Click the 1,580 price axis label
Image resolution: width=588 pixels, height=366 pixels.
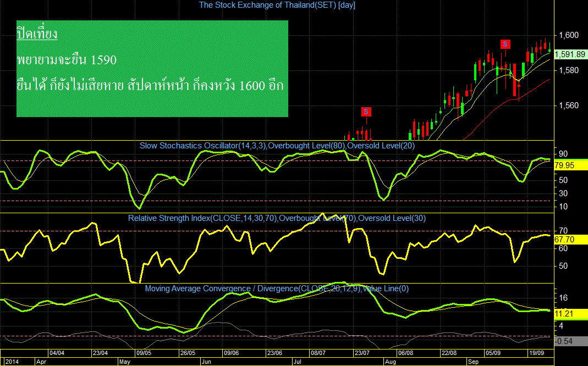(569, 70)
